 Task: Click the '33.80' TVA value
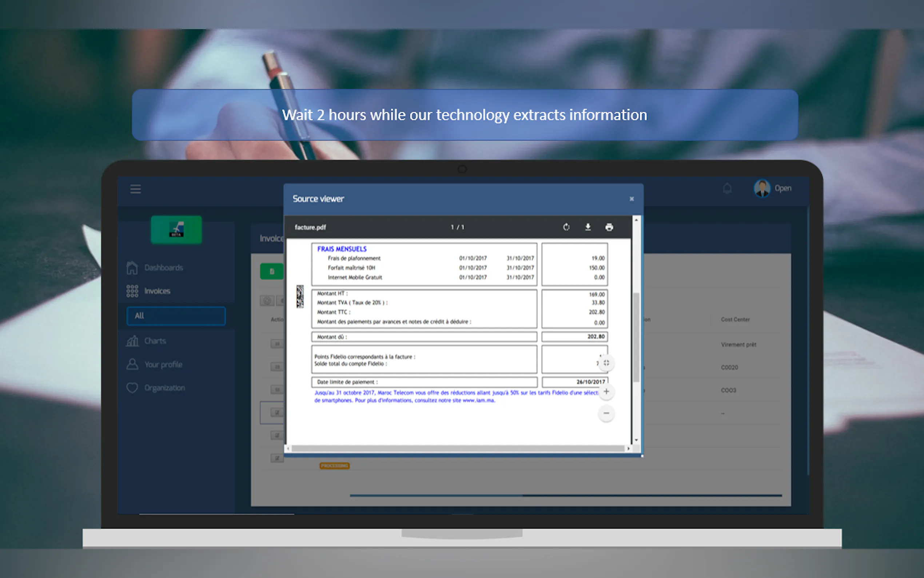click(598, 302)
